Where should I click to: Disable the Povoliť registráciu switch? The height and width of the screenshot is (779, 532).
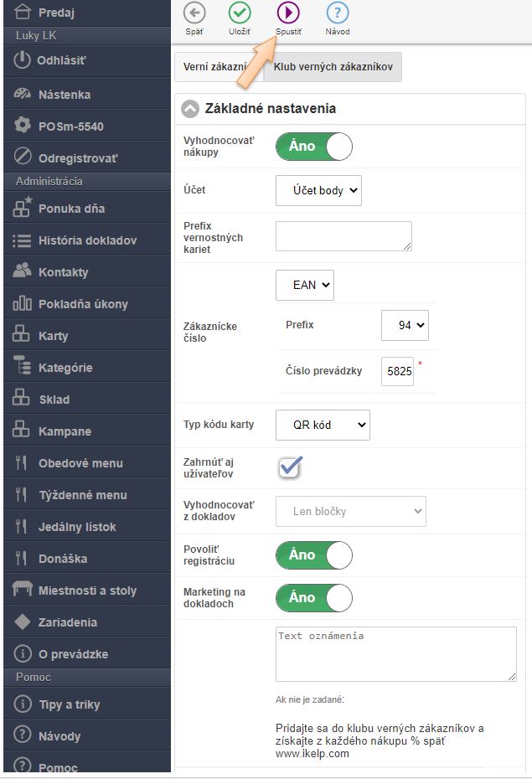click(313, 555)
